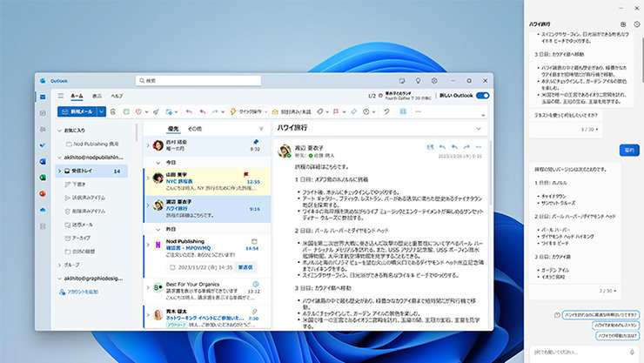Click the ハワイでの移動方法は? suggestion chip
The width and height of the screenshot is (644, 363).
click(x=617, y=335)
